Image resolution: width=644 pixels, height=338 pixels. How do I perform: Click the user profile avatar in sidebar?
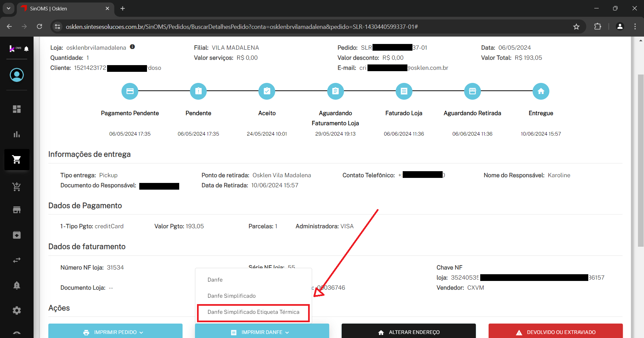[x=17, y=75]
